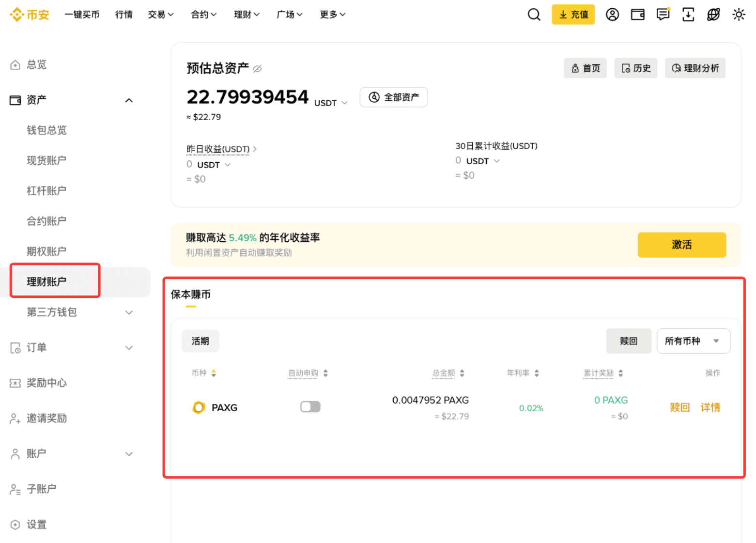Open notifications via the chat bubble icon
This screenshot has width=756, height=543.
click(663, 15)
